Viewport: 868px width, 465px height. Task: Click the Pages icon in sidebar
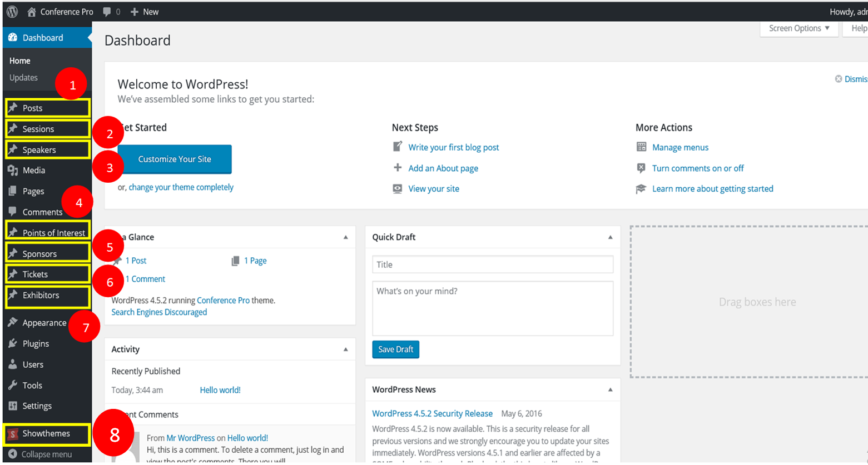pyautogui.click(x=13, y=191)
